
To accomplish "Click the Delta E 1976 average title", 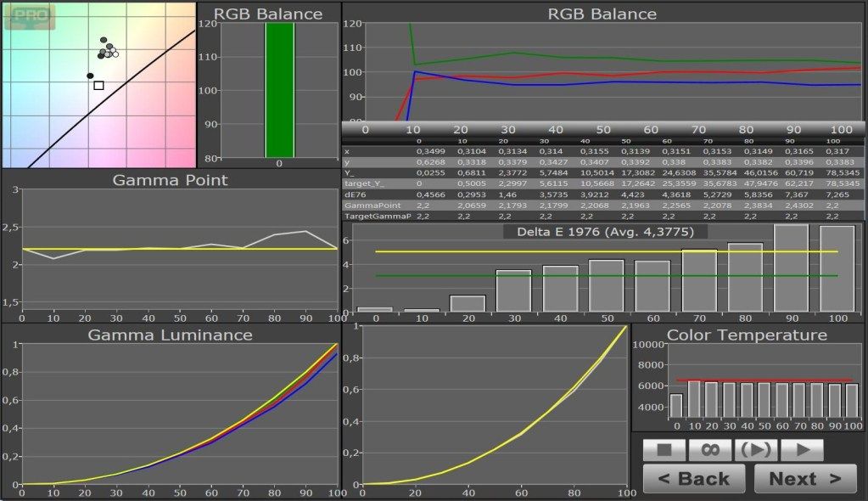I will 605,232.
